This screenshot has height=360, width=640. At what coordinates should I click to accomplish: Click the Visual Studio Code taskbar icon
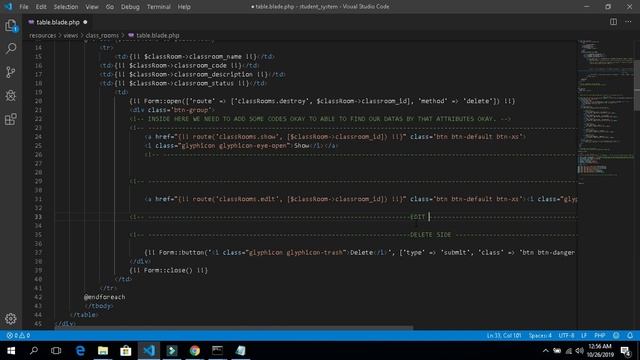[x=149, y=351]
